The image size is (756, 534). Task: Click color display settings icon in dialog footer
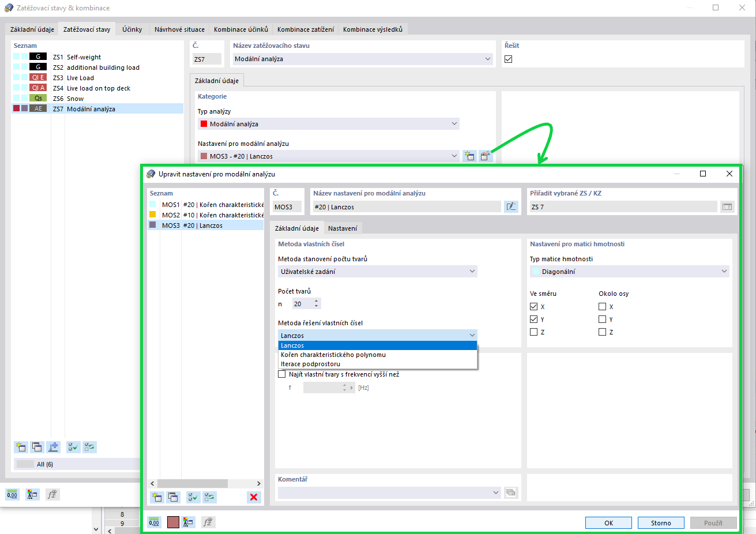[x=188, y=522]
